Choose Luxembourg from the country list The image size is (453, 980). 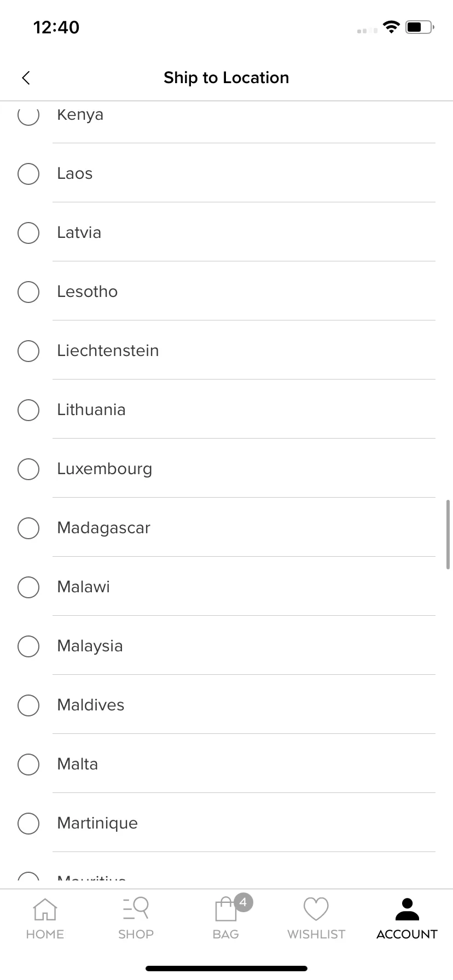(x=226, y=469)
